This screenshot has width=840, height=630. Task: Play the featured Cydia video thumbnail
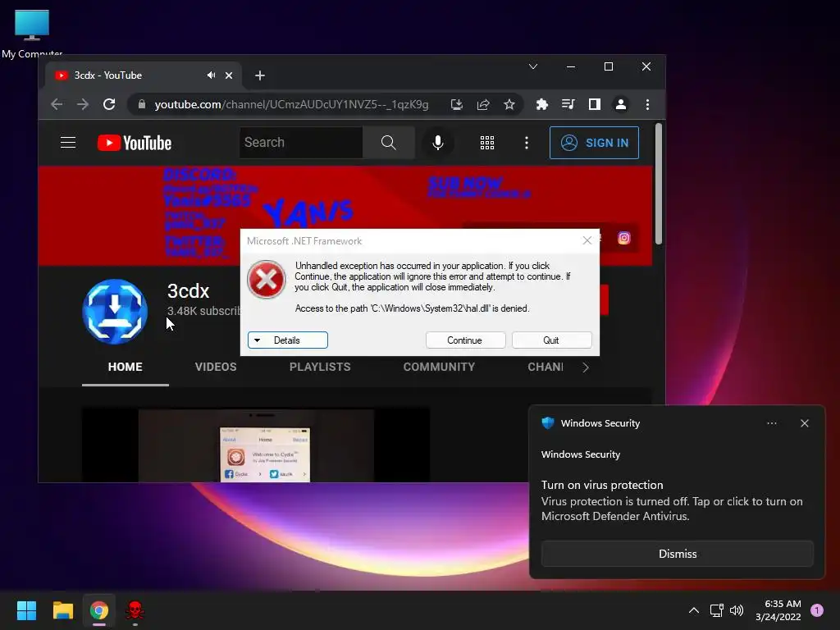pyautogui.click(x=256, y=445)
